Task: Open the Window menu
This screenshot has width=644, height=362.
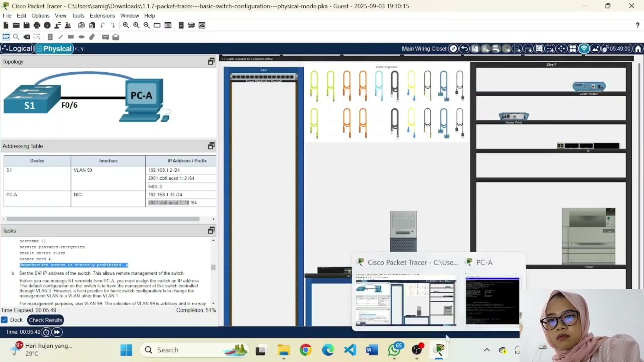Action: 130,16
